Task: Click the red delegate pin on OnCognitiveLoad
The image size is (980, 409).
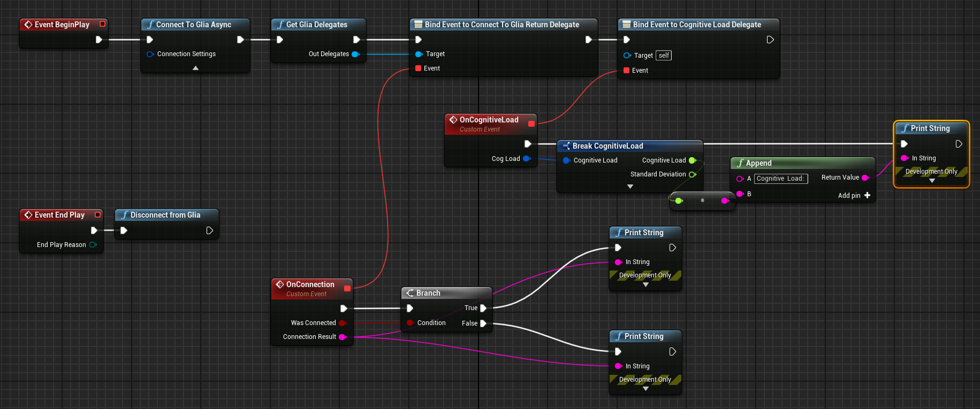Action: tap(531, 124)
